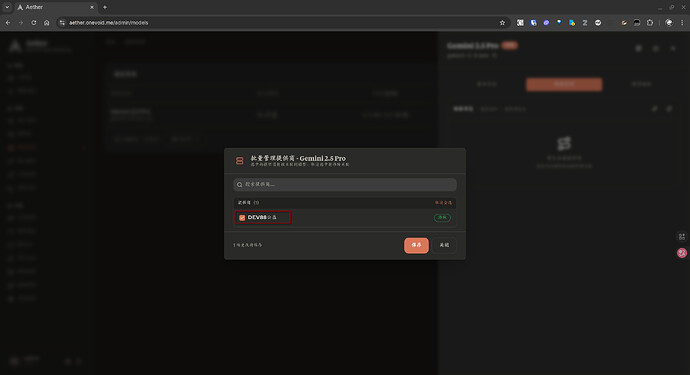Open the orange feather extension icon
The image size is (690, 375).
(624, 22)
